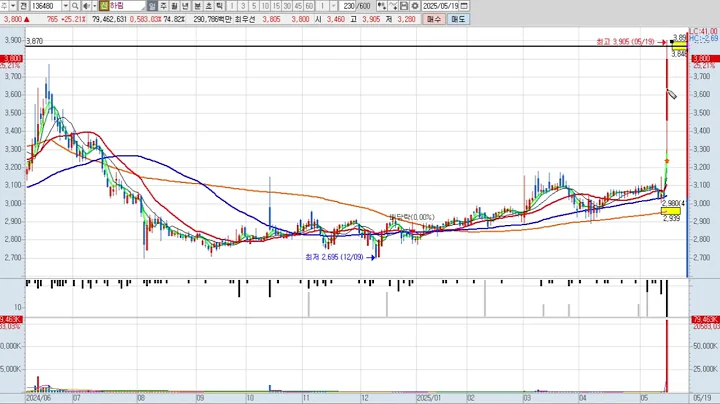Click the save chart floppy disk icon
720x404 pixels.
[404, 6]
